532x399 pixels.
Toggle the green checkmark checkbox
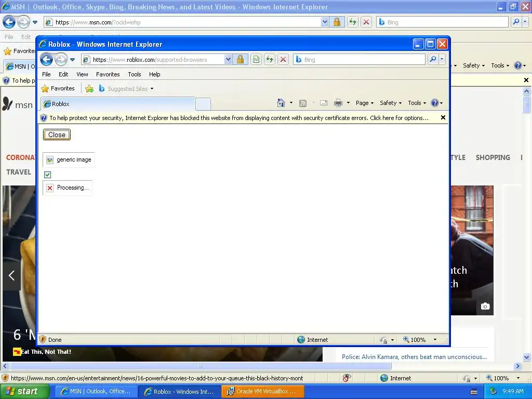47,175
